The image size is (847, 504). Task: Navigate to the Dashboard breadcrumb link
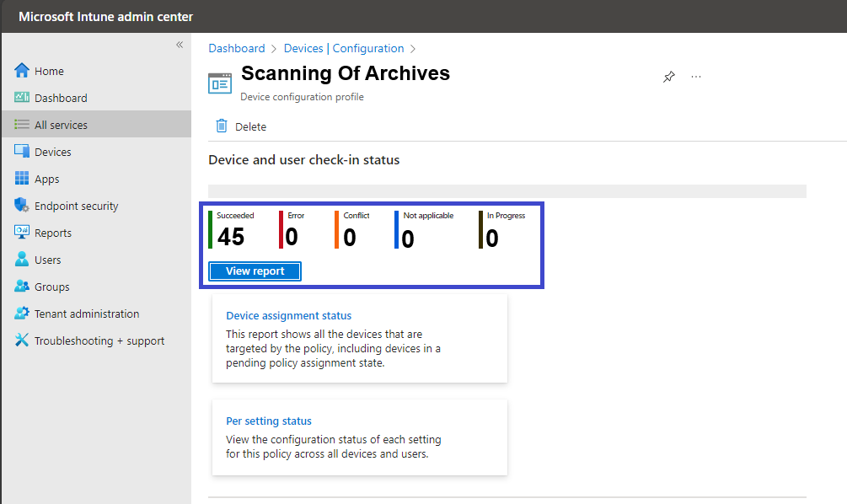point(237,49)
